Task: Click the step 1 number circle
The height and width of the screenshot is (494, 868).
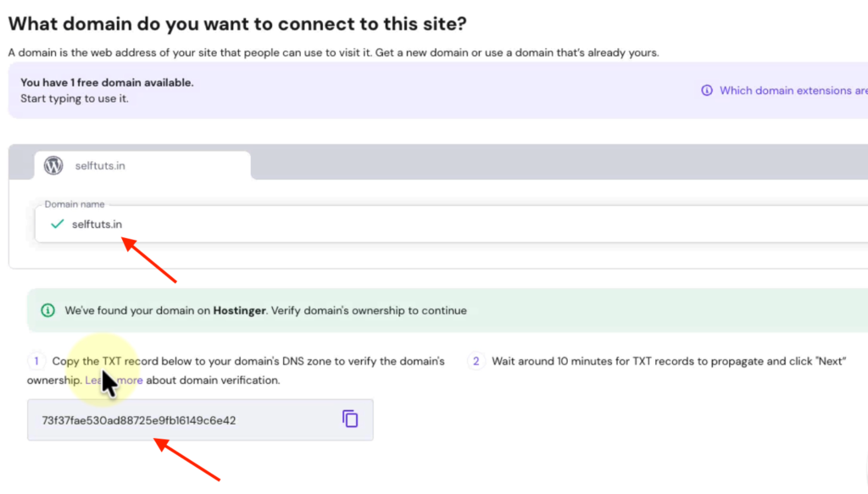Action: (36, 361)
